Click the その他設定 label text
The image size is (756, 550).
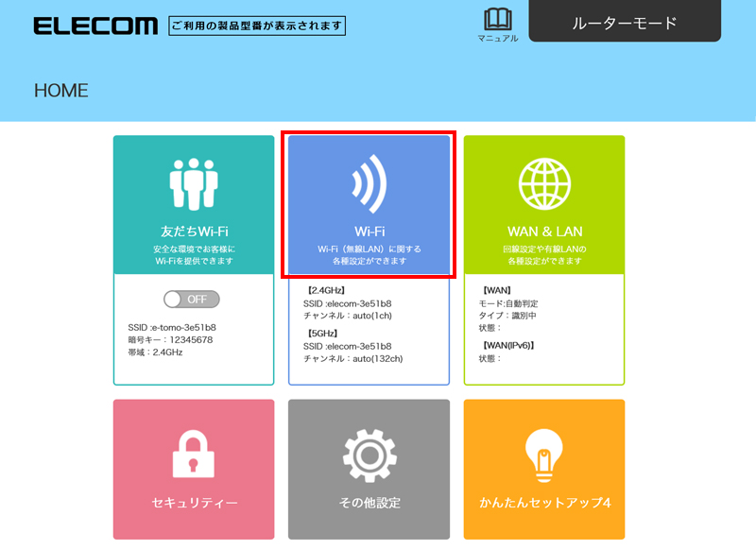pos(369,503)
